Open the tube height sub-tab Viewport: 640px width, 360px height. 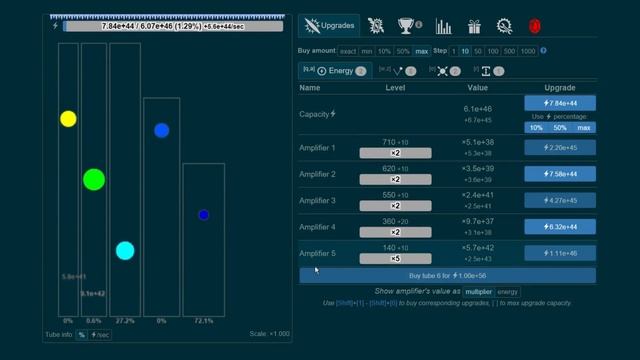click(489, 71)
